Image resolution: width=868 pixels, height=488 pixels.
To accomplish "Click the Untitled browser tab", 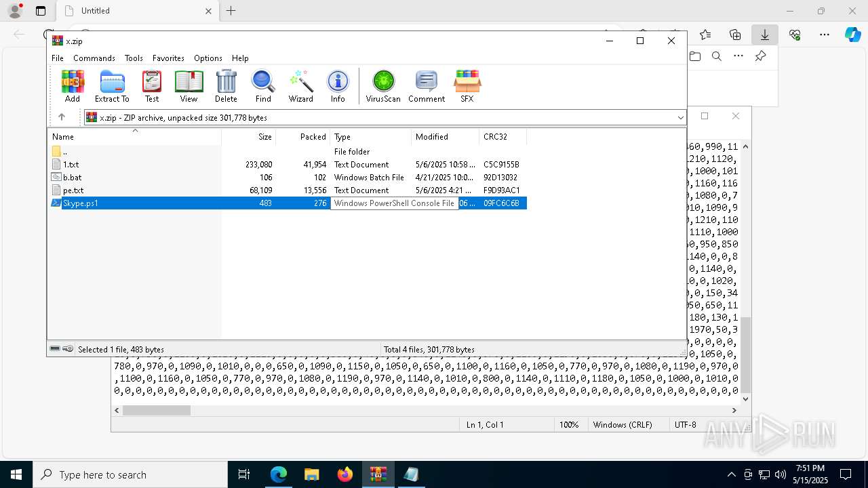I will (x=137, y=11).
